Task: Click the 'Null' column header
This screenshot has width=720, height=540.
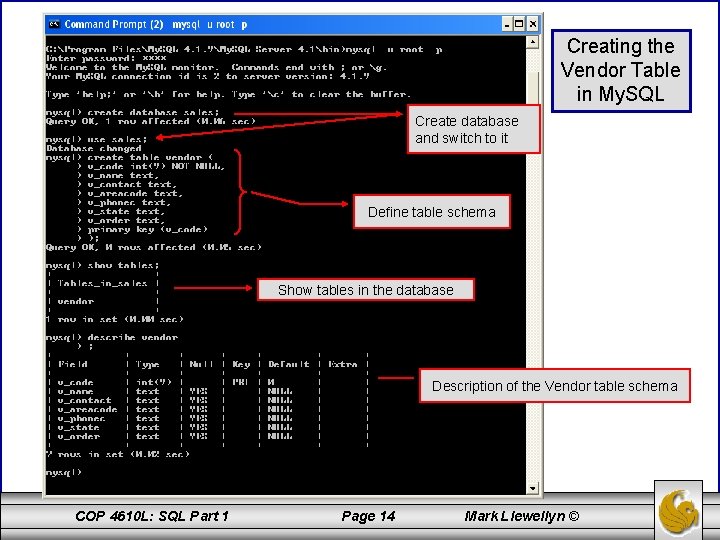Action: click(201, 364)
